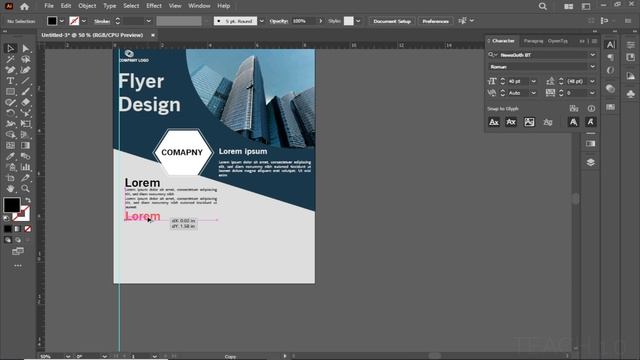Open the search magnifier in top bar
This screenshot has width=640, height=360.
pos(542,6)
